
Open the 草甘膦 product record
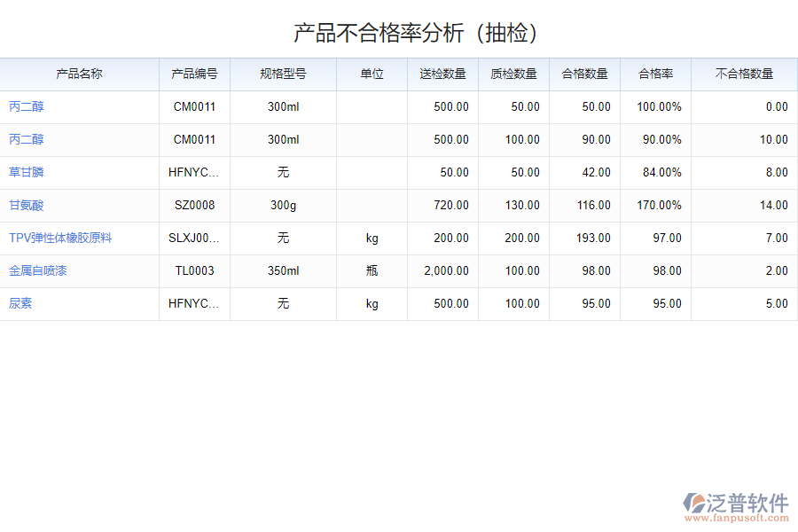20,172
